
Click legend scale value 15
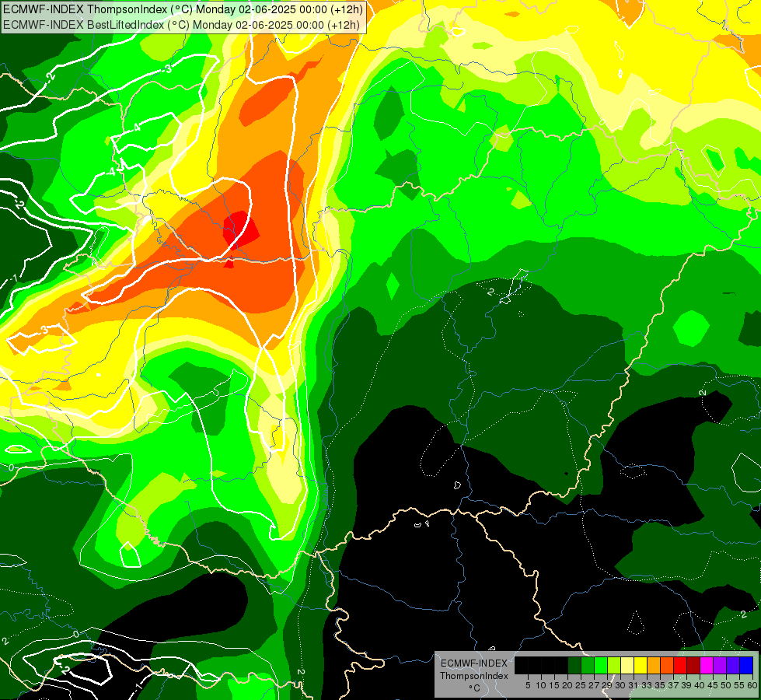[555, 685]
